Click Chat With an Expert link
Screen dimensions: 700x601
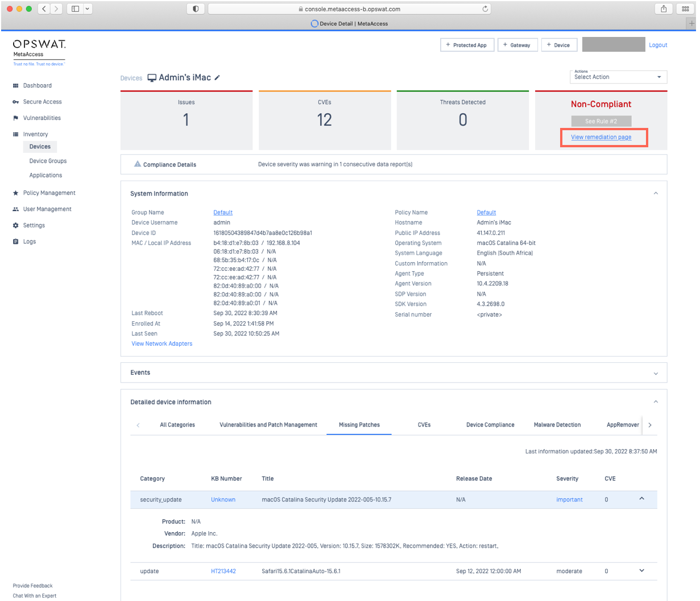tap(35, 596)
